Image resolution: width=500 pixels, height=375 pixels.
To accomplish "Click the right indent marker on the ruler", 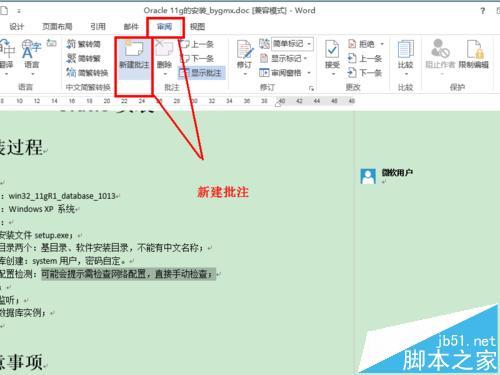I will [x=278, y=105].
